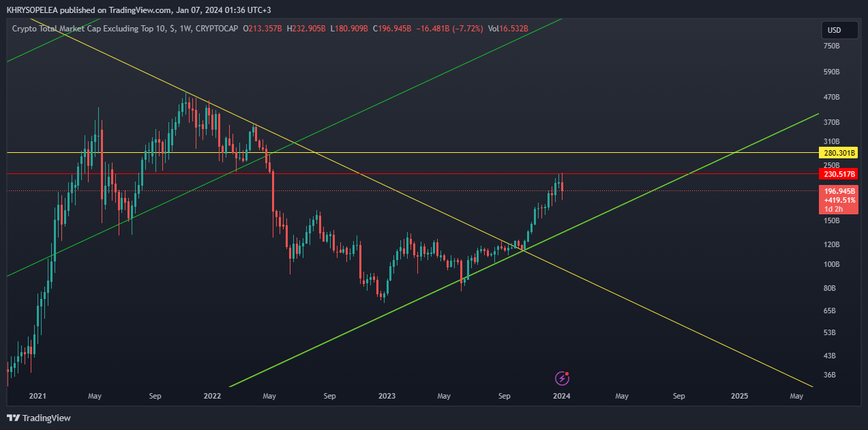Click the 1W timeframe text in the legend
Image resolution: width=868 pixels, height=430 pixels.
(187, 29)
